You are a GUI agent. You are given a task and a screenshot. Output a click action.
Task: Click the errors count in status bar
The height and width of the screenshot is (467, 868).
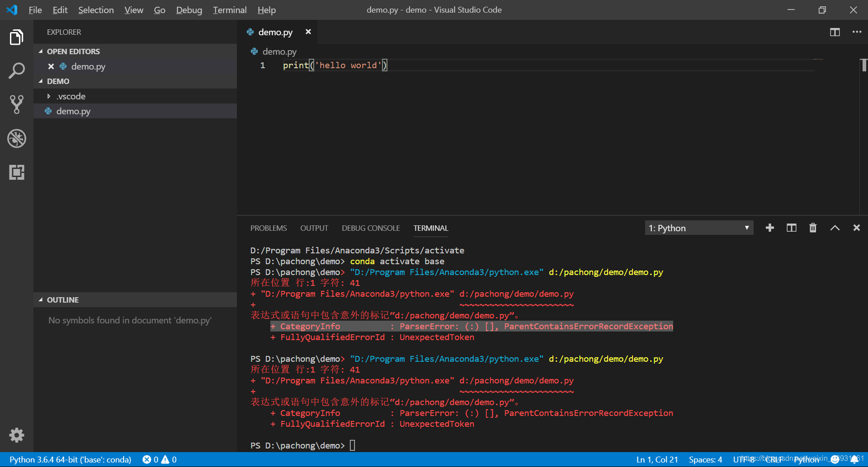point(150,459)
